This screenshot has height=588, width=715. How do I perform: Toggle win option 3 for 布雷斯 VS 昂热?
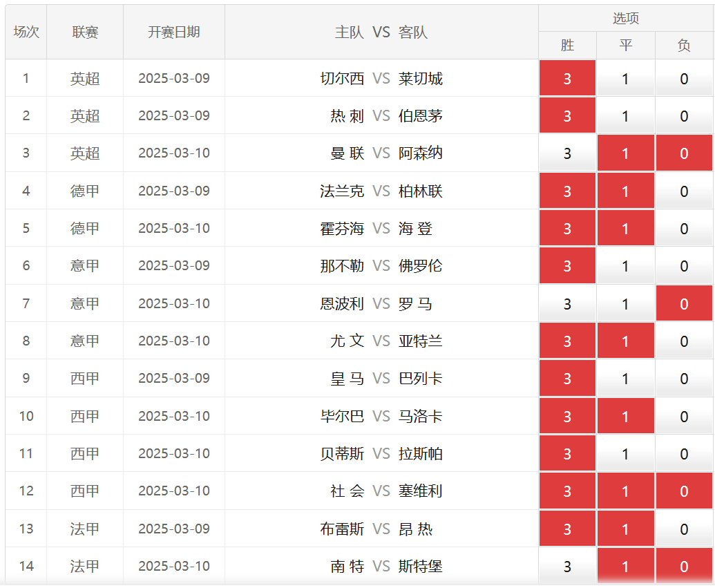click(567, 529)
